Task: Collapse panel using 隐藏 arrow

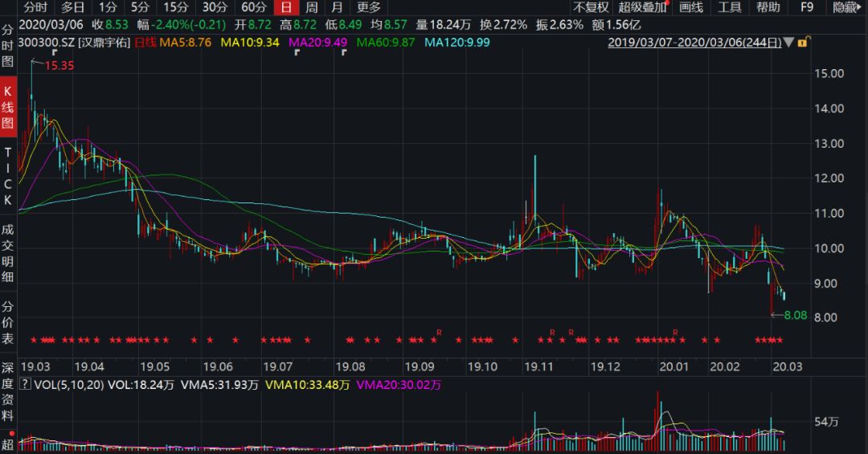Action: click(848, 7)
